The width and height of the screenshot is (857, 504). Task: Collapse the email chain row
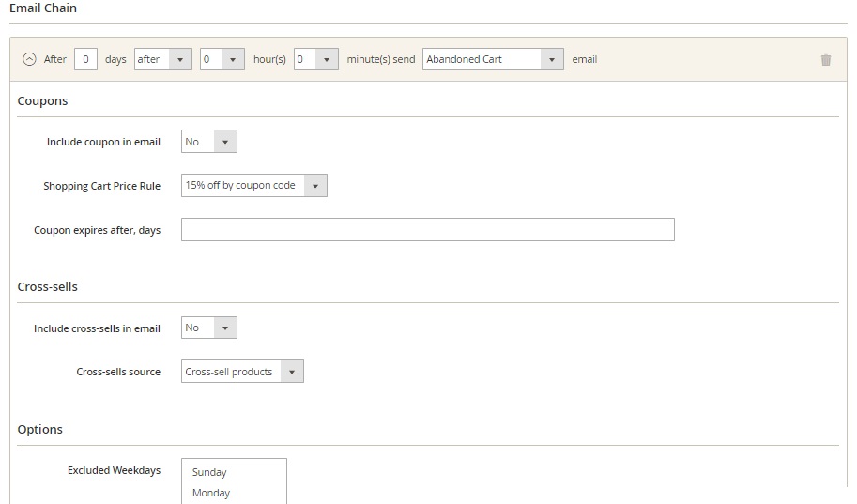[29, 59]
